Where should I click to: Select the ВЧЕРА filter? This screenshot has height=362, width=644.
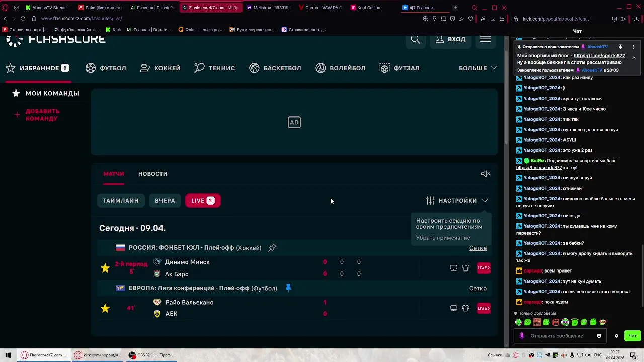pyautogui.click(x=165, y=201)
